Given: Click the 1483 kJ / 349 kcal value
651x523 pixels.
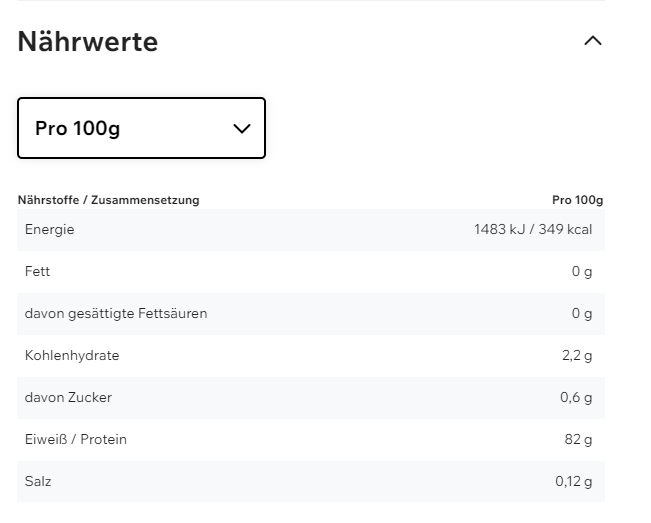Looking at the screenshot, I should click(533, 230).
